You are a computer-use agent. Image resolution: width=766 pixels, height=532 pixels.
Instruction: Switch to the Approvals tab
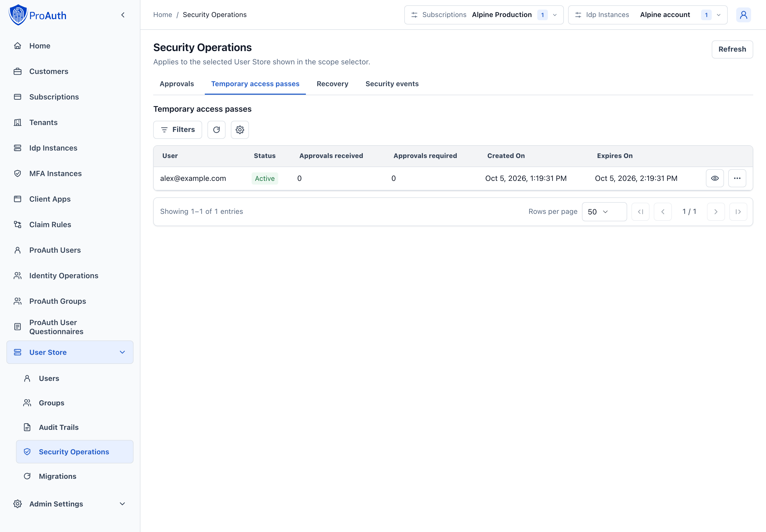177,84
